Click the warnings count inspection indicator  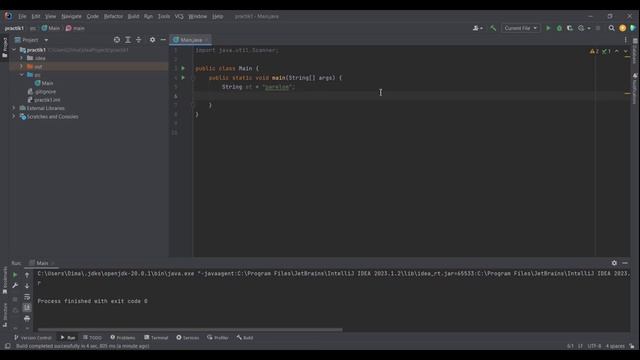point(594,51)
